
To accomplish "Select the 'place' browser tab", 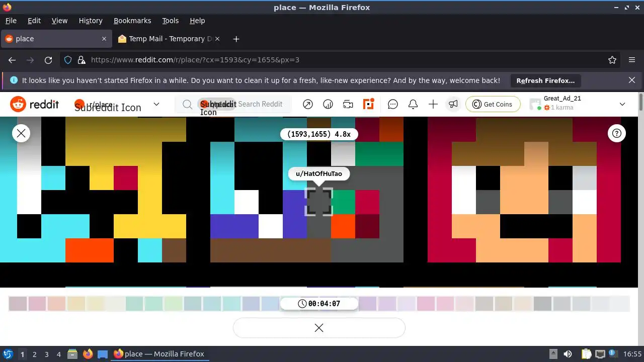I will point(55,39).
